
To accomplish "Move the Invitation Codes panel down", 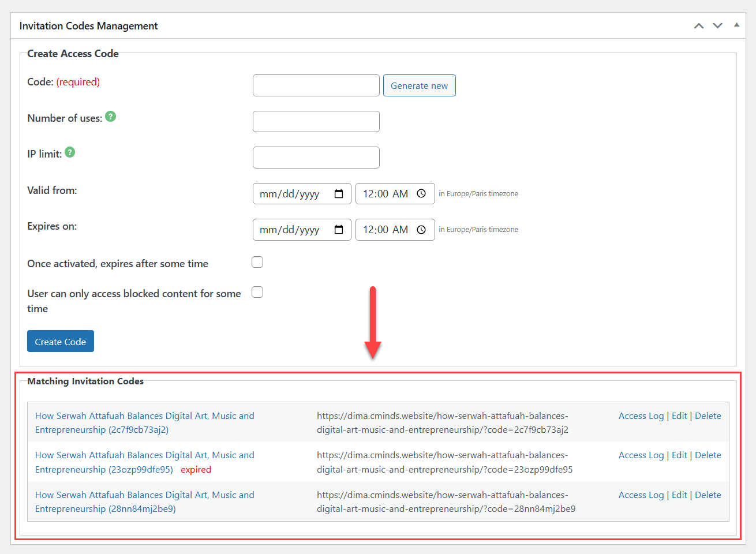I will (717, 26).
